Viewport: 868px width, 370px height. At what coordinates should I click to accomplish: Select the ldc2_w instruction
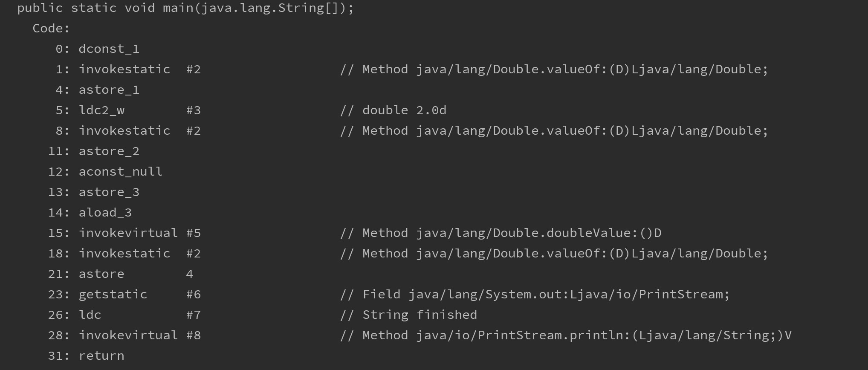click(x=101, y=110)
